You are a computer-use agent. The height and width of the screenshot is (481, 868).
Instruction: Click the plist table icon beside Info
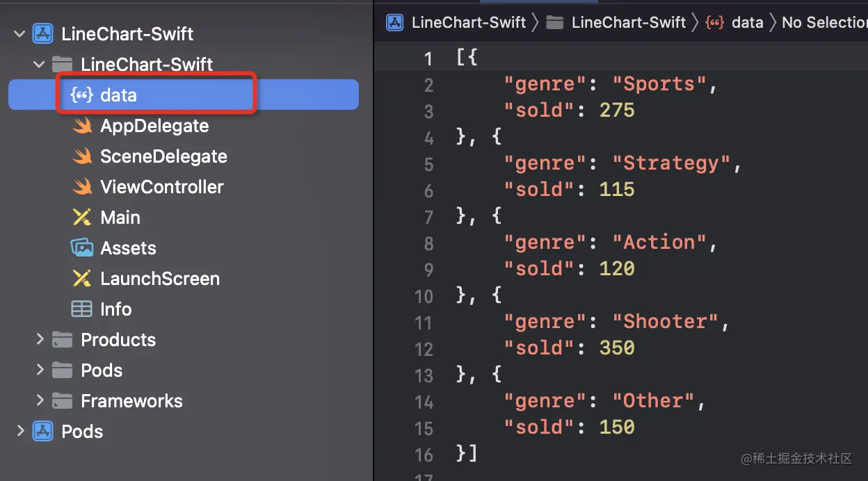(x=82, y=309)
